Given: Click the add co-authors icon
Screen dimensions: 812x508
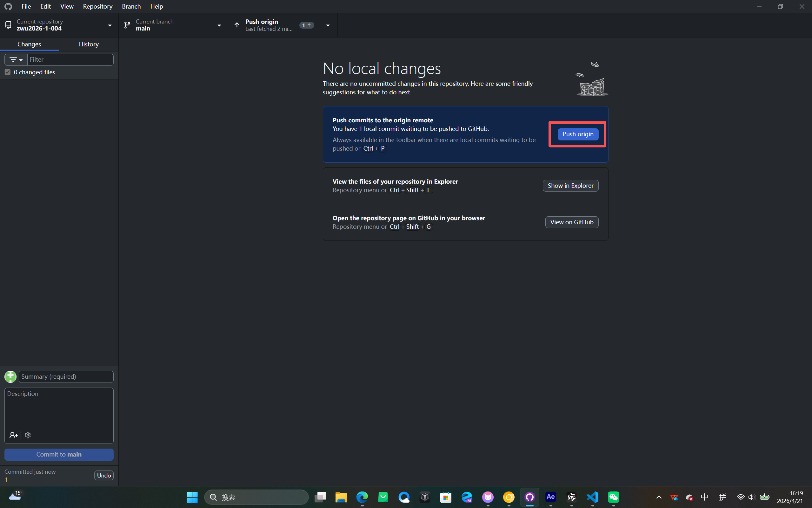Looking at the screenshot, I should pos(13,435).
